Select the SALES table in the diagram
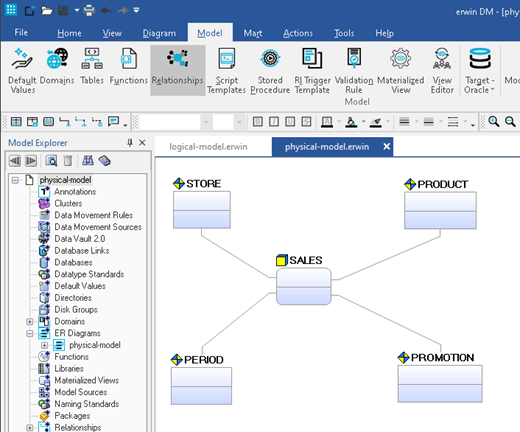This screenshot has width=520, height=432. 304,286
